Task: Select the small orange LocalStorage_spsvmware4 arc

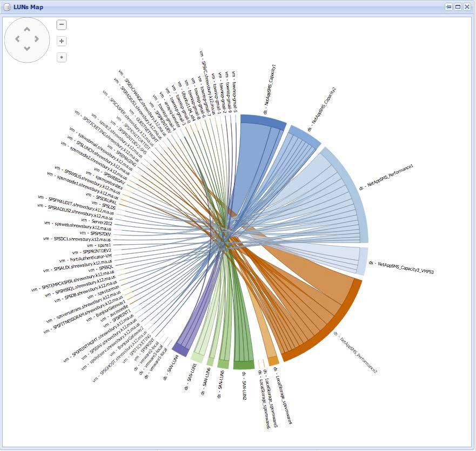Action: click(x=273, y=361)
